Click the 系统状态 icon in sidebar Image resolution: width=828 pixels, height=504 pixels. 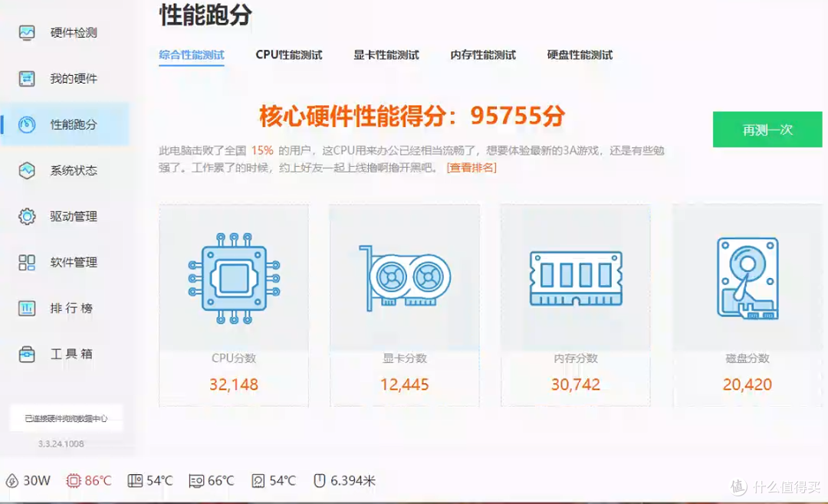coord(27,171)
